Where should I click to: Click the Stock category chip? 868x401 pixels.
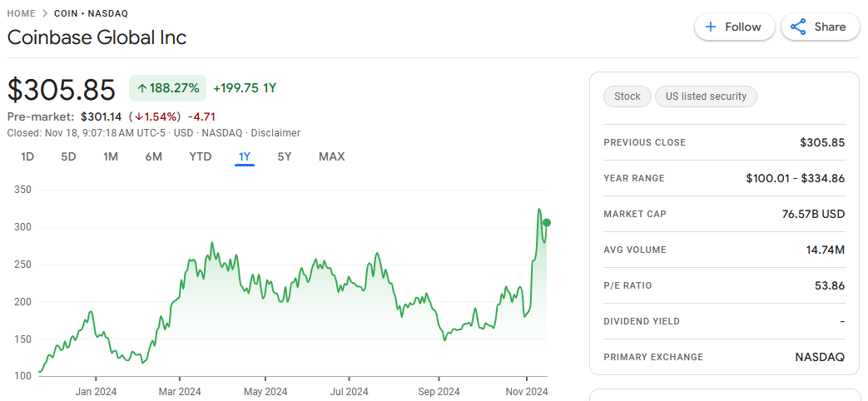627,97
